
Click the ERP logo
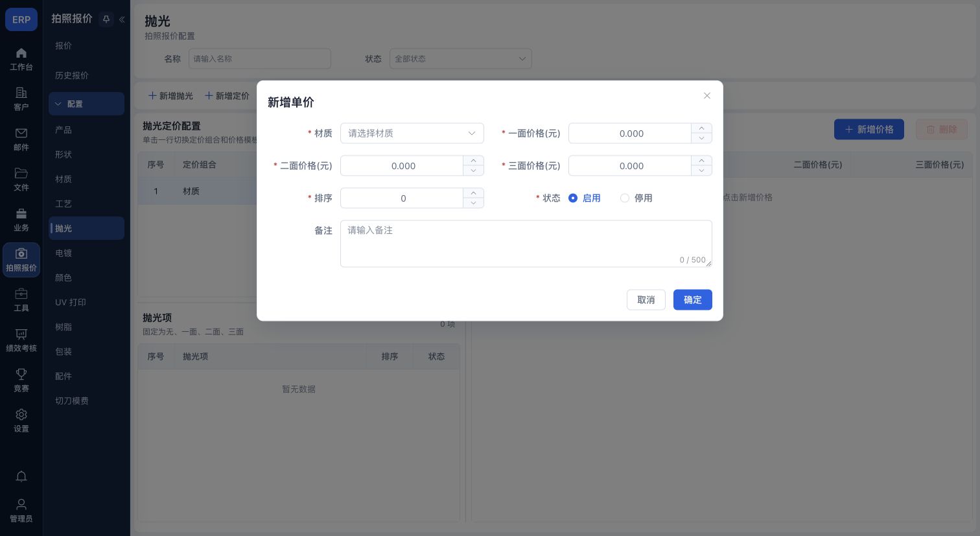point(21,19)
